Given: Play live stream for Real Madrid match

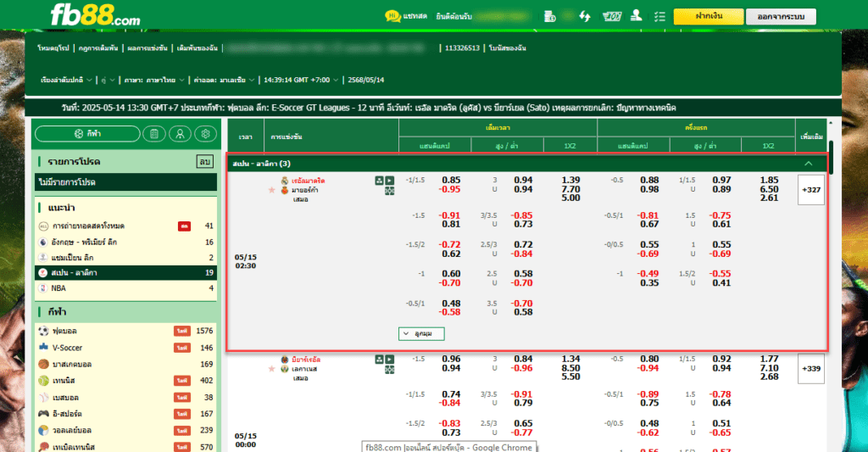Looking at the screenshot, I should coord(390,181).
